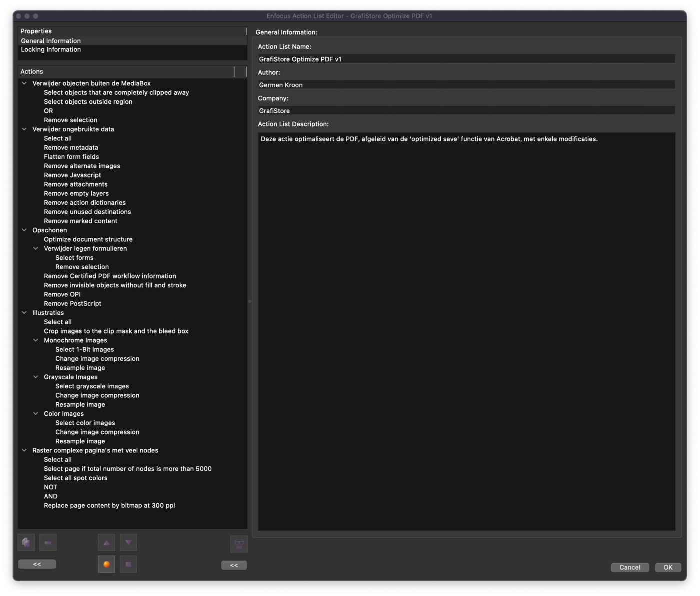Viewport: 700px width, 596px height.
Task: Select 'Remove metadata' action
Action: [71, 148]
